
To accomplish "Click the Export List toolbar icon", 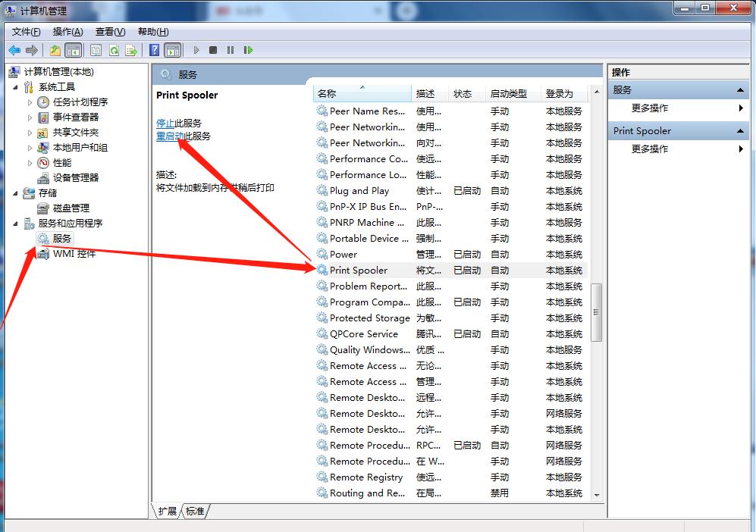I will [130, 50].
